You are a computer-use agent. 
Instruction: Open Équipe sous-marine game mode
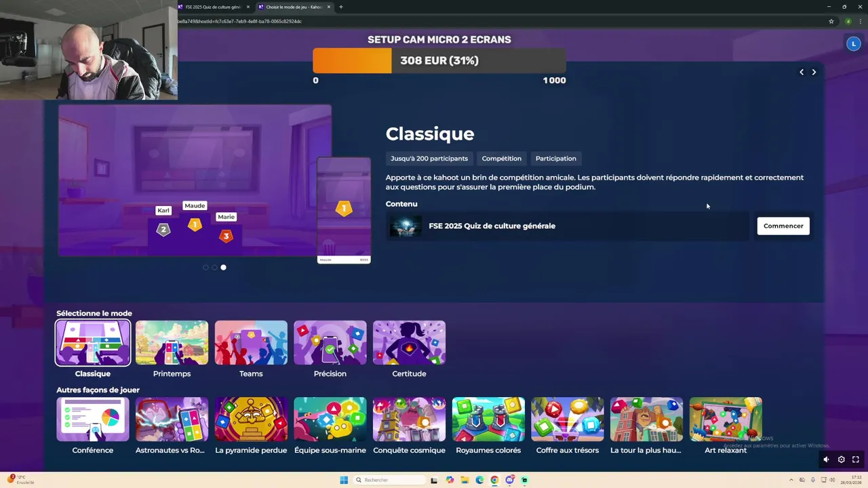coord(330,419)
